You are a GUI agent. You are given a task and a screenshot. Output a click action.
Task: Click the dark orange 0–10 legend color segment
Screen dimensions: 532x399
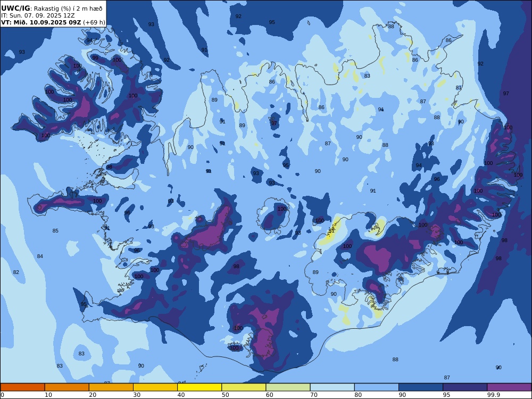[x=22, y=387]
